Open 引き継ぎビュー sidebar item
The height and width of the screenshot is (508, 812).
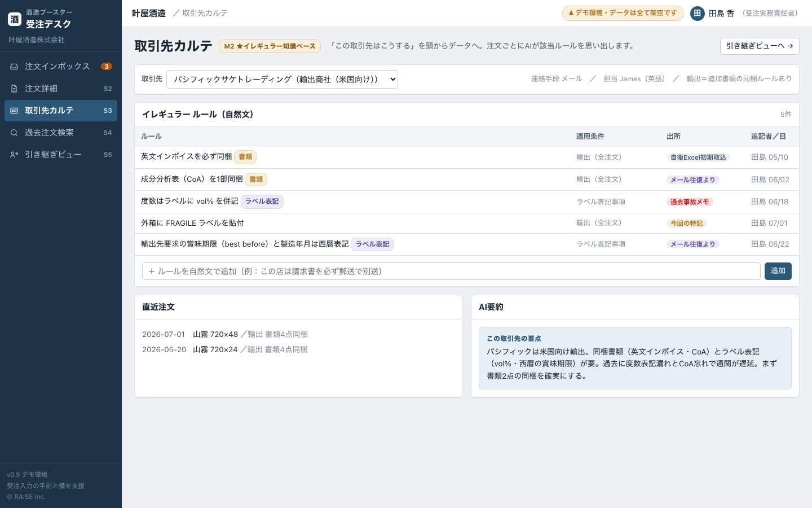[x=61, y=155]
